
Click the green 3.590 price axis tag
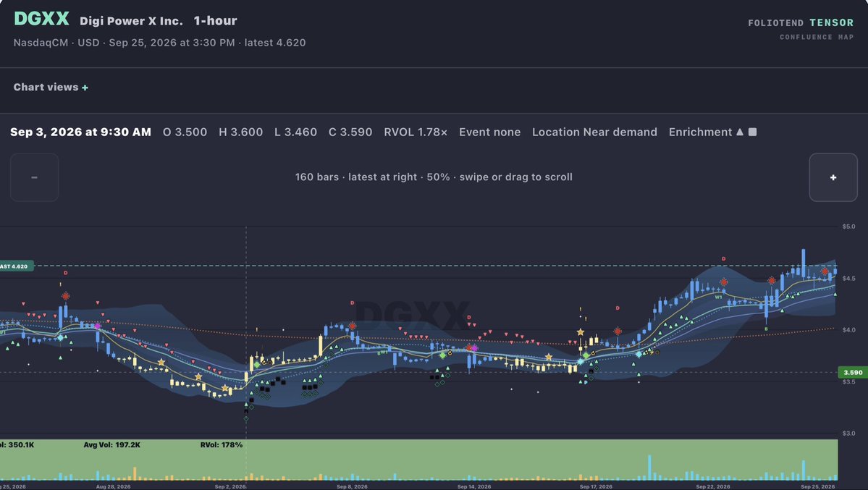point(853,373)
